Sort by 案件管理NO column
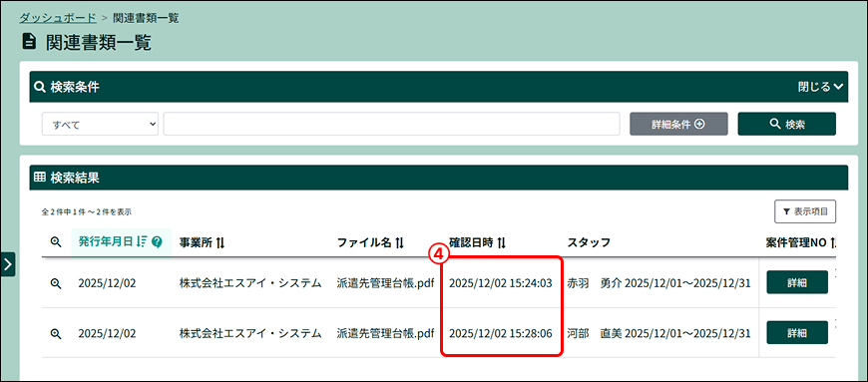This screenshot has width=868, height=382. point(801,242)
